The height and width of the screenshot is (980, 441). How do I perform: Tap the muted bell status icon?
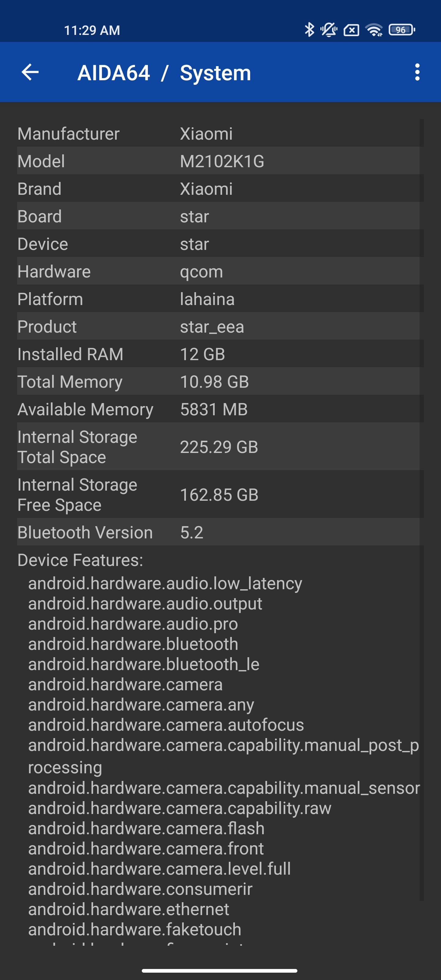coord(329,30)
